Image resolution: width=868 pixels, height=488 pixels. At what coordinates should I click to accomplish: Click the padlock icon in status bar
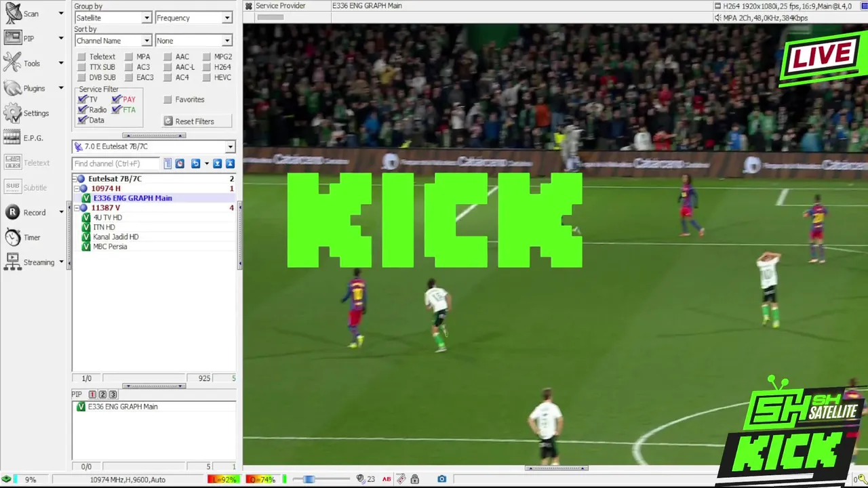pos(414,479)
